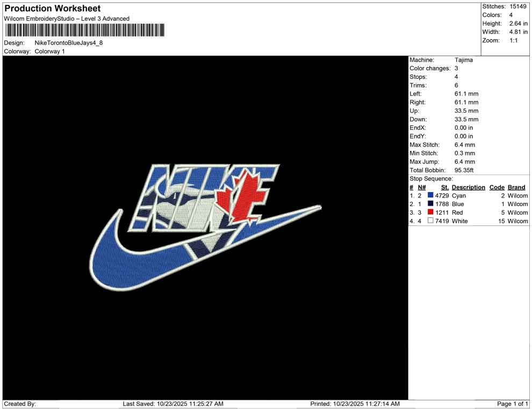Click the 'Last Saved' timestamp in footer
The width and height of the screenshot is (532, 409).
[x=173, y=404]
